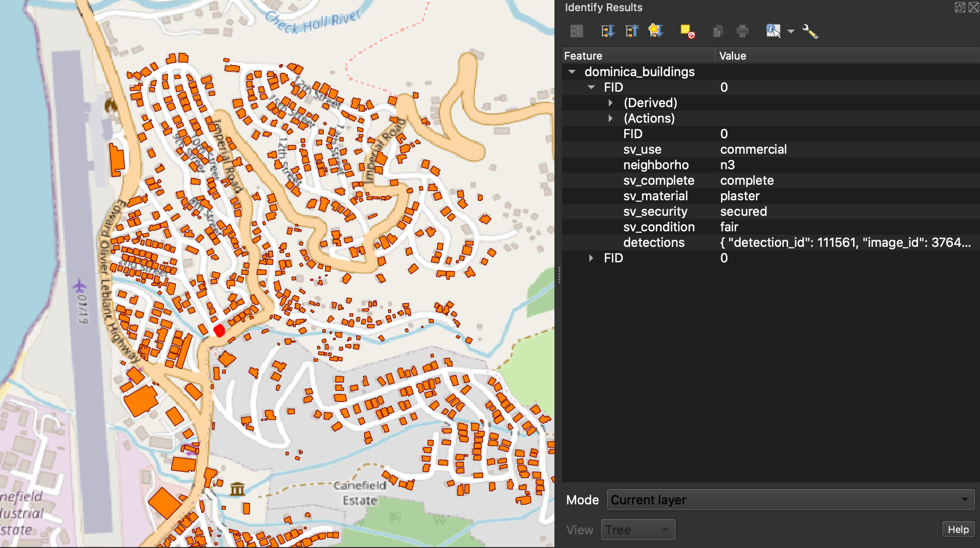Select the Identify Features tool icon
This screenshot has width=980, height=548.
coord(773,31)
